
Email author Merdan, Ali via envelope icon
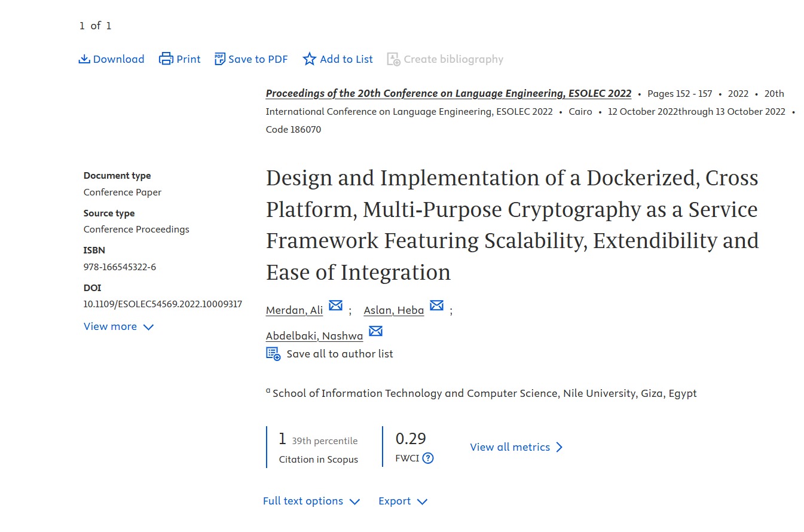(x=336, y=306)
